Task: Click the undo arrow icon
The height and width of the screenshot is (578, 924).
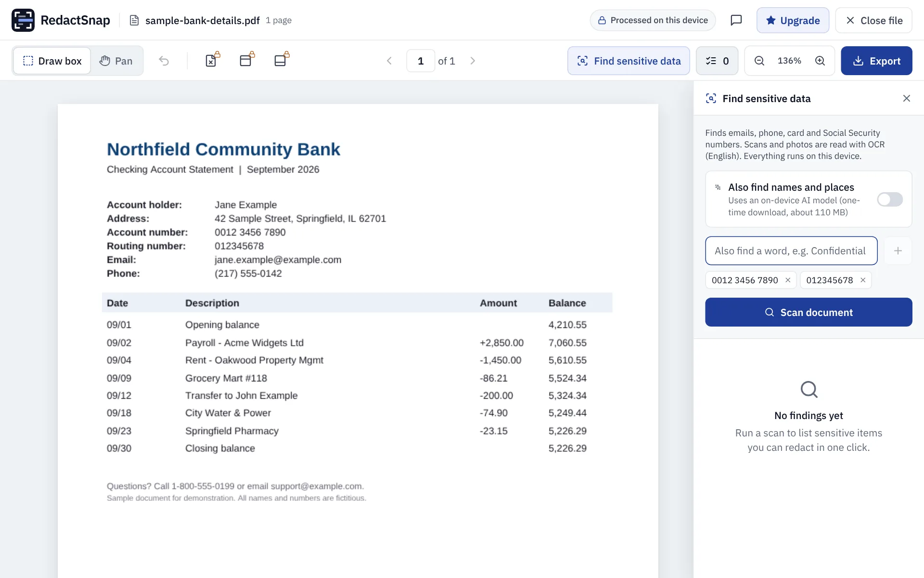Action: (164, 61)
